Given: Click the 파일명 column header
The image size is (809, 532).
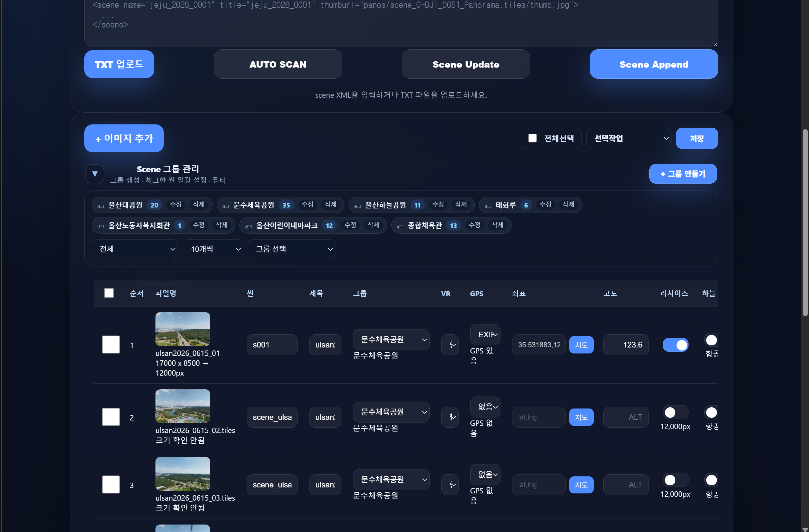Looking at the screenshot, I should point(166,293).
